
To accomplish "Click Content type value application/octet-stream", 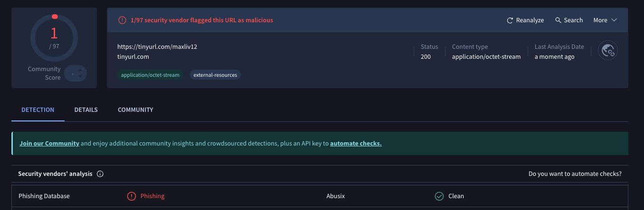I will point(486,57).
